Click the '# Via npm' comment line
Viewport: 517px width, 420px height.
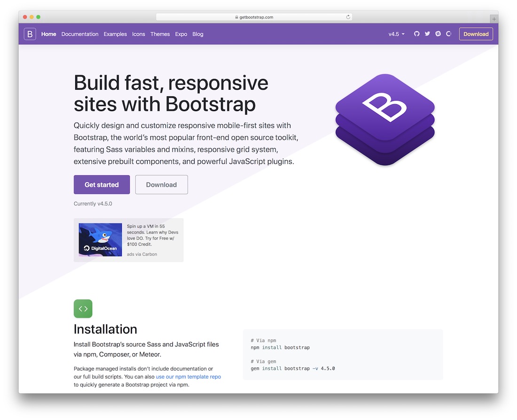click(264, 340)
